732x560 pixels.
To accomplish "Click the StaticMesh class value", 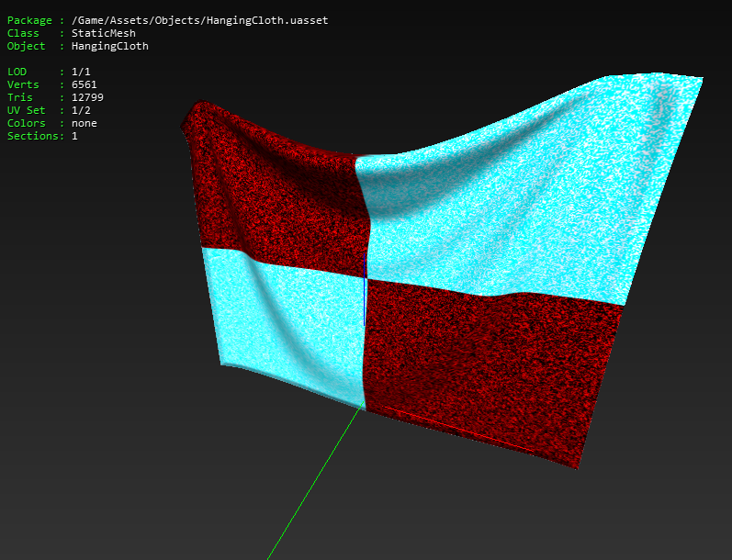I will pos(104,33).
